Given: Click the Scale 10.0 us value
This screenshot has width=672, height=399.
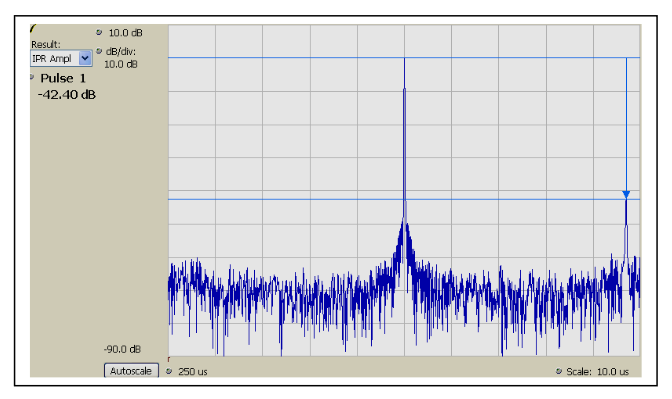Looking at the screenshot, I should click(x=613, y=372).
